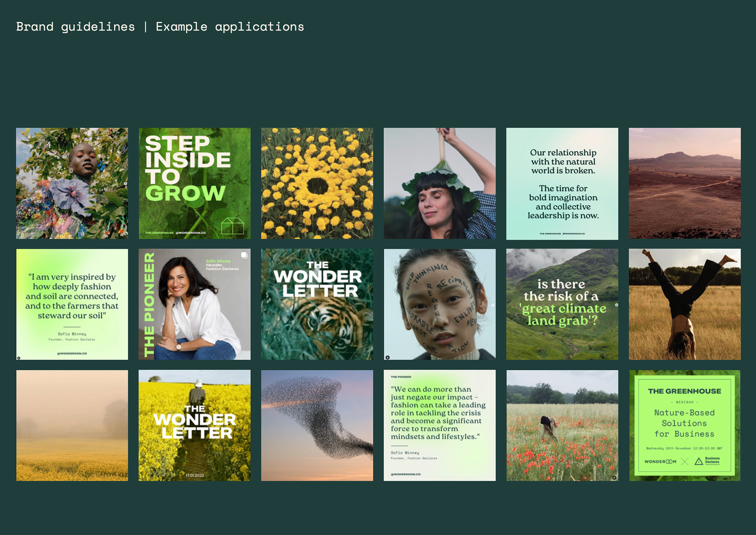The width and height of the screenshot is (756, 535).
Task: Open the misty yellow field image
Action: point(72,425)
